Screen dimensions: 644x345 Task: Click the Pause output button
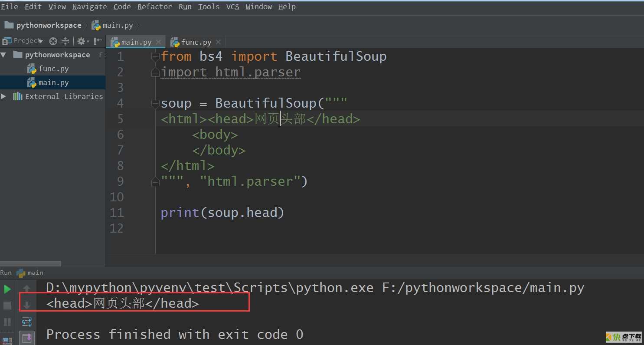point(7,322)
